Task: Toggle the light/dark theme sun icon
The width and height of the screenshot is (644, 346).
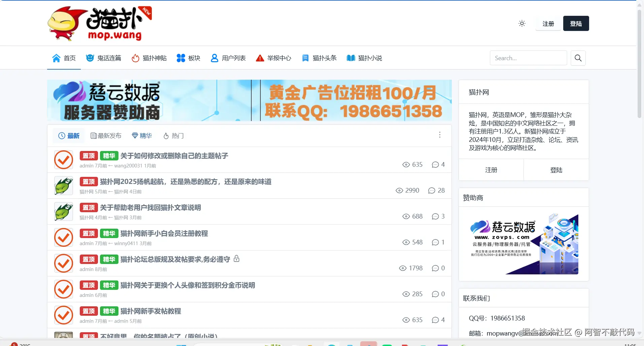Action: (522, 24)
